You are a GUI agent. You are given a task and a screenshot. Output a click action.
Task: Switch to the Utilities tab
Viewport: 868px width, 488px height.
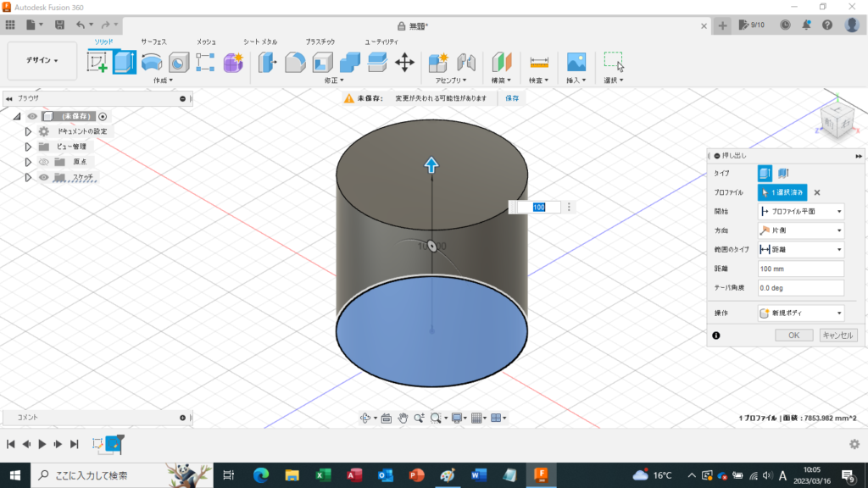click(x=381, y=42)
